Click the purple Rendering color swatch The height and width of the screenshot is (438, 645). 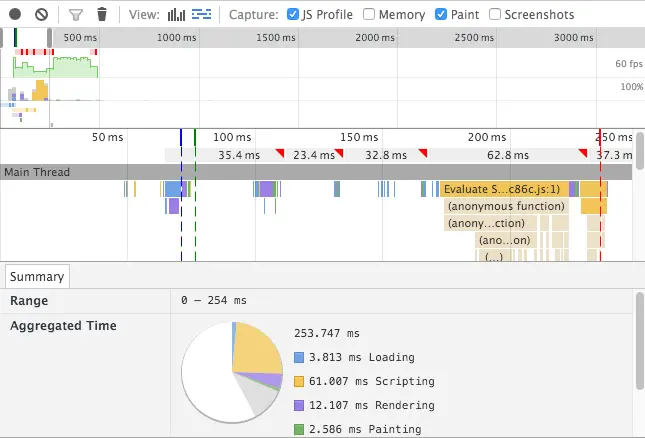299,406
